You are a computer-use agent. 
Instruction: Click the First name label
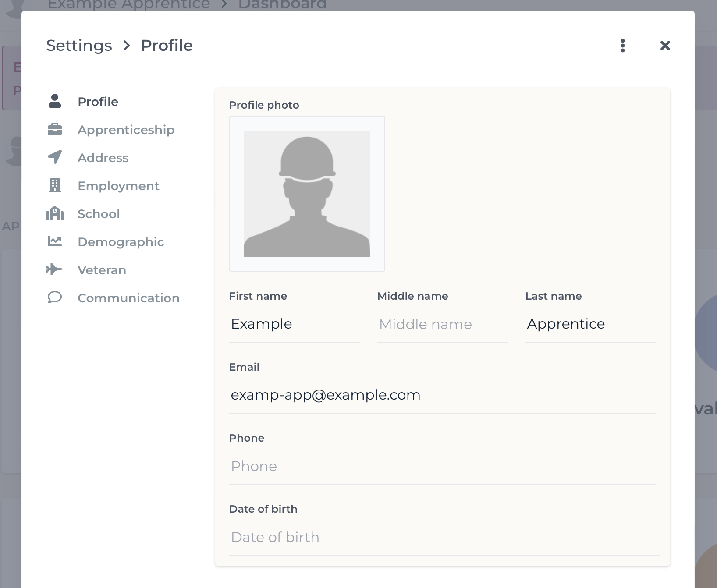[x=258, y=296]
